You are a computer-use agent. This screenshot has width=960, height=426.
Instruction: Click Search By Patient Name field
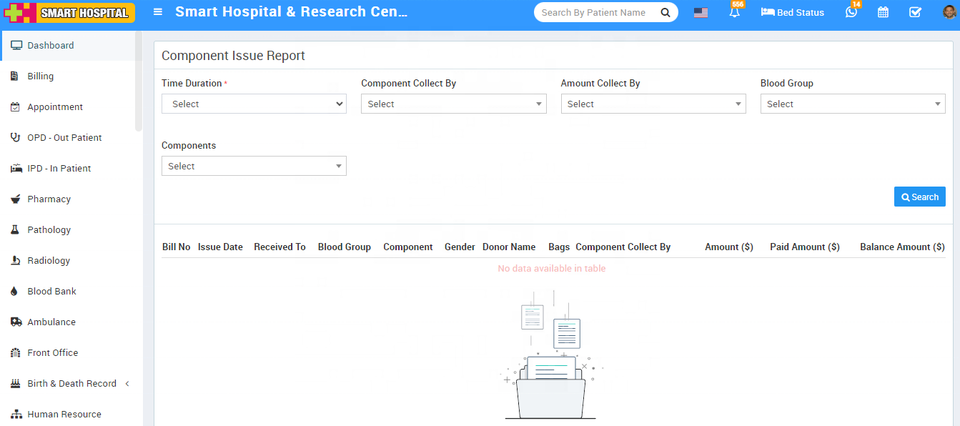(x=593, y=12)
